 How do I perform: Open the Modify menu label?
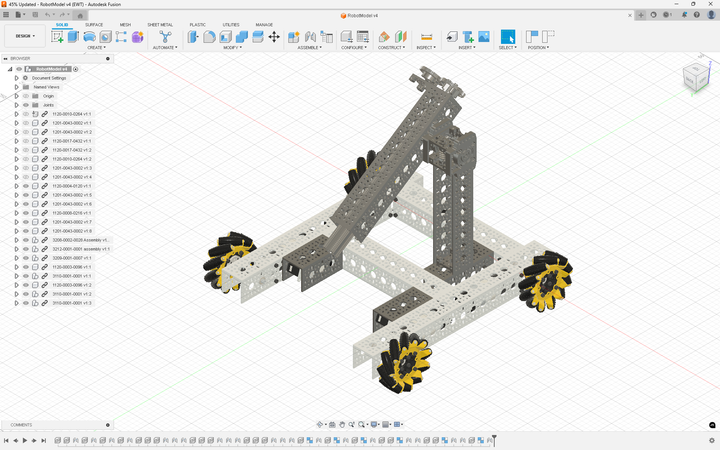pos(232,47)
